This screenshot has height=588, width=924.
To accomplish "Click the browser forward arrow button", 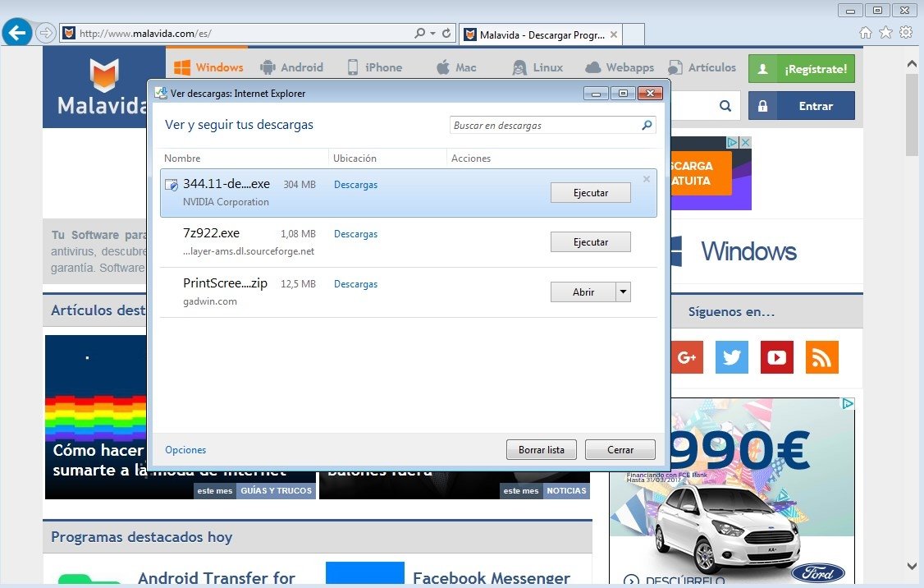I will [x=45, y=33].
